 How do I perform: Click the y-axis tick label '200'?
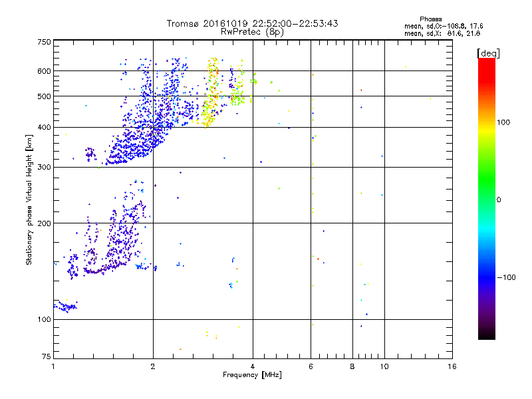pyautogui.click(x=44, y=223)
